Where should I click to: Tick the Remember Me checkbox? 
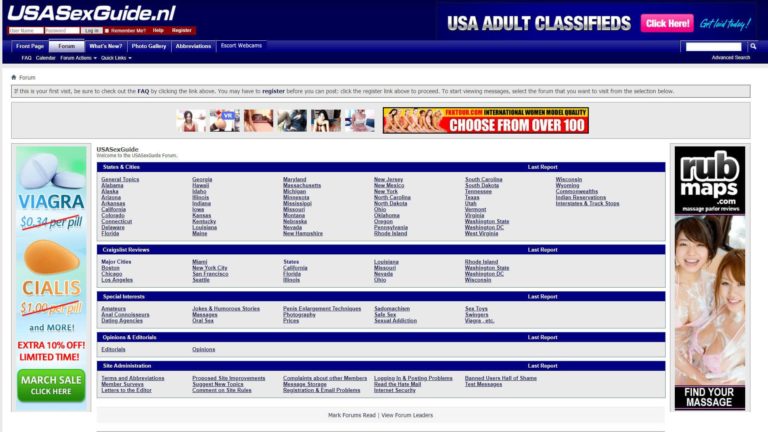click(x=107, y=30)
